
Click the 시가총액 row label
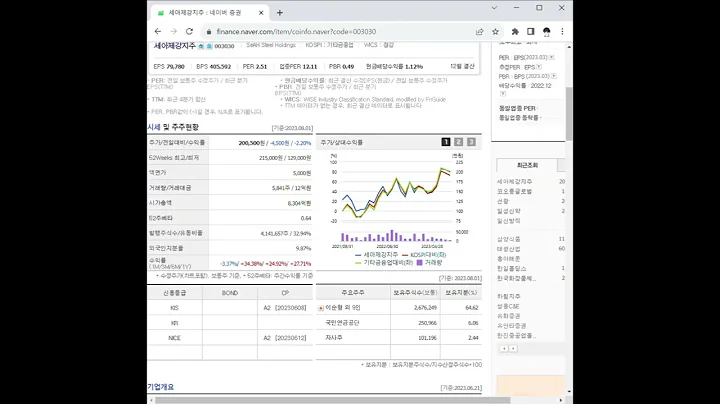coord(160,203)
